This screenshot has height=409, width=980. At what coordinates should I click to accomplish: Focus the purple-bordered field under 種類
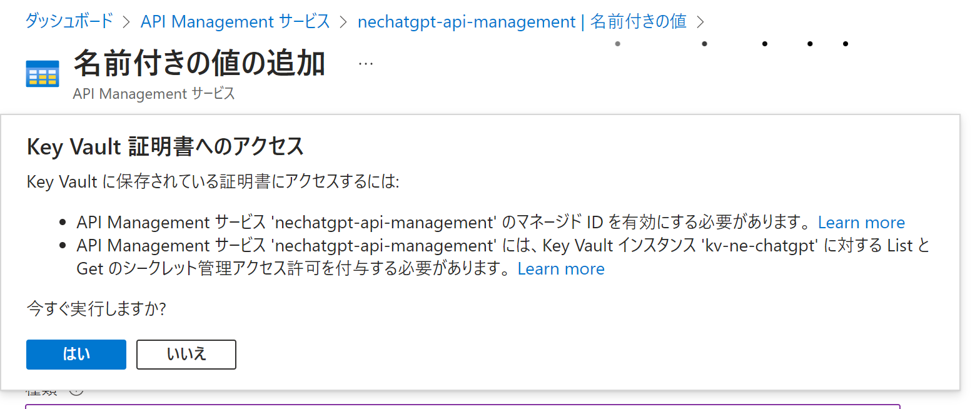(463, 406)
